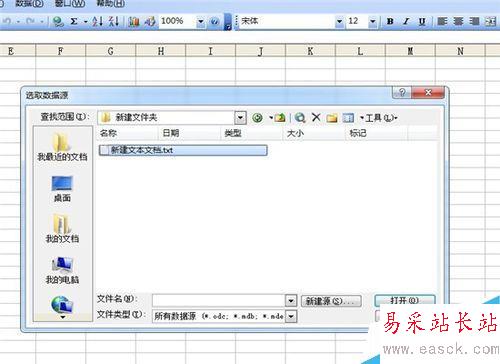Image resolution: width=500 pixels, height=364 pixels.
Task: Click the Undo arrow icon
Action: 7,22
